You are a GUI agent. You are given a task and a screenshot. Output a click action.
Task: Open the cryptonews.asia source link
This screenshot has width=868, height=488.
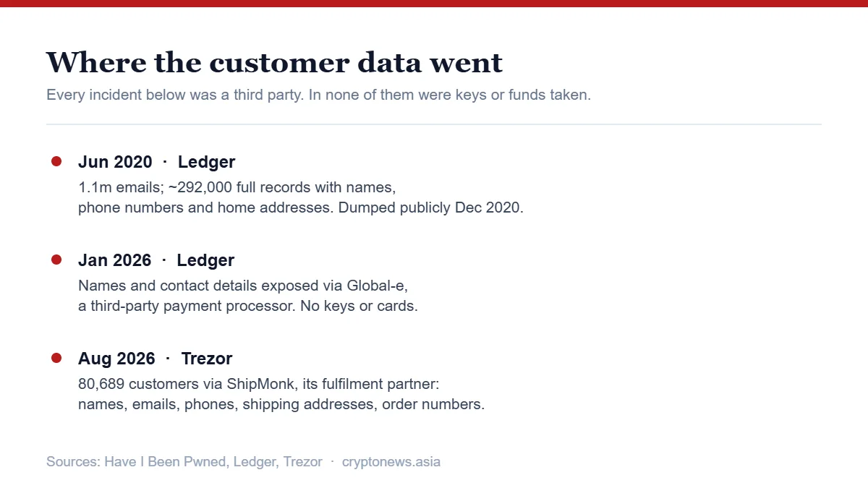tap(391, 462)
